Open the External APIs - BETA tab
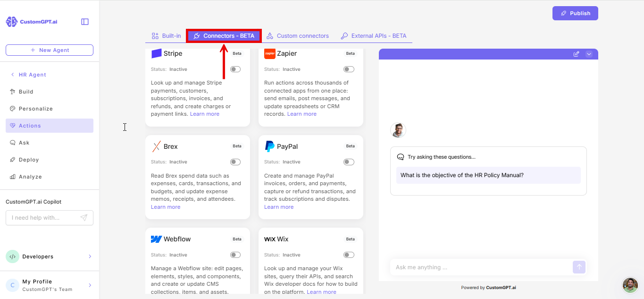 [x=374, y=36]
